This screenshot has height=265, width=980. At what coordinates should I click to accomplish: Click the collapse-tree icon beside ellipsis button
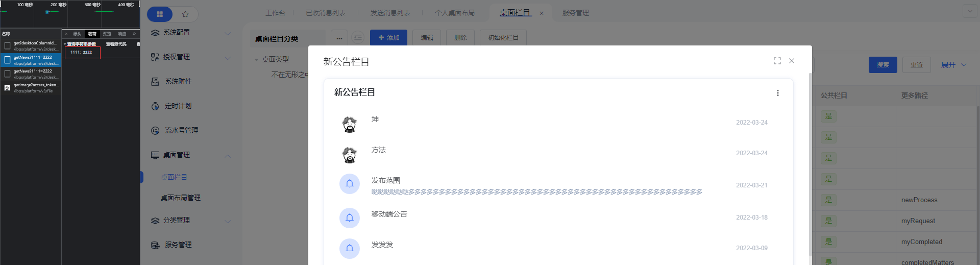point(358,38)
